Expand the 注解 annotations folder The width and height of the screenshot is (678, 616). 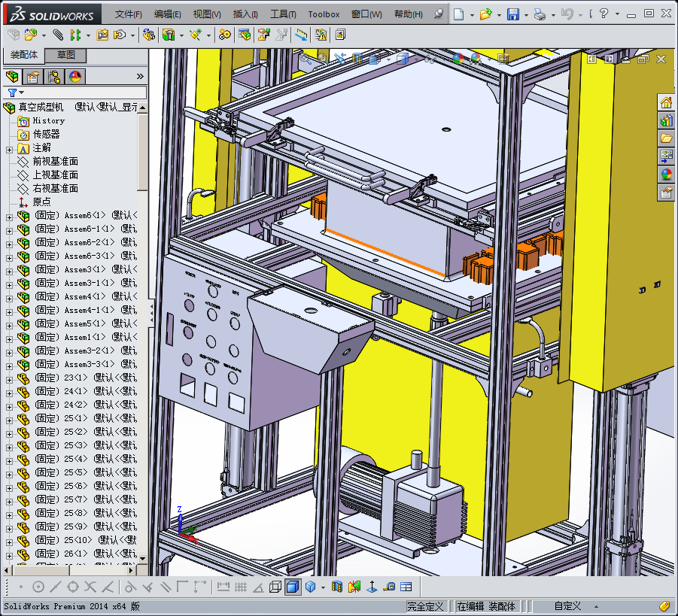point(9,148)
